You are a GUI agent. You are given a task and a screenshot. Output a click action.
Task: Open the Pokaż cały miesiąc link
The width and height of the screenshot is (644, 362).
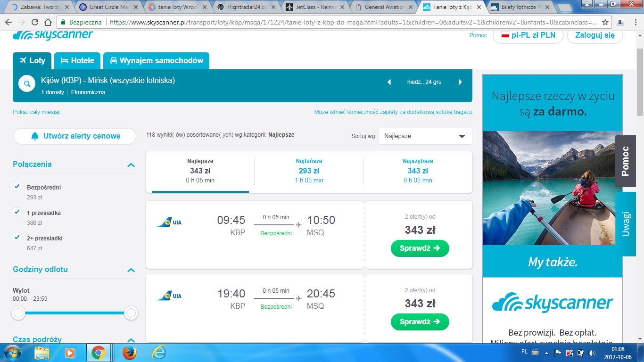(37, 112)
